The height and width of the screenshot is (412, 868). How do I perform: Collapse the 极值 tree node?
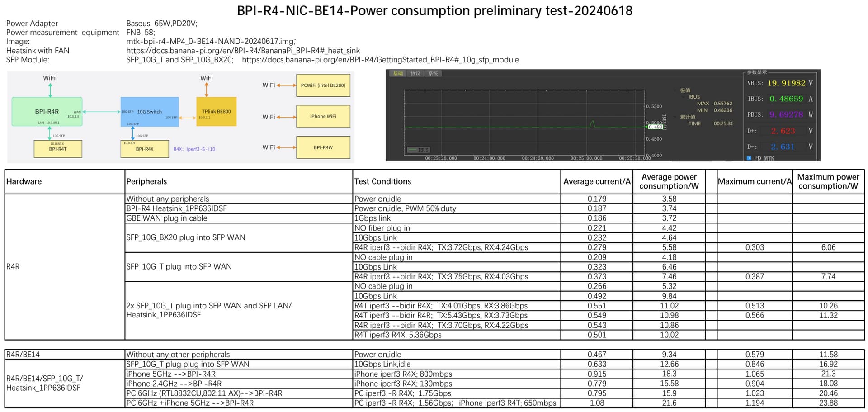coord(676,90)
